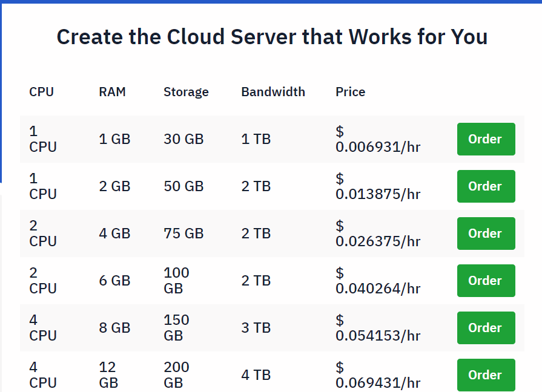Select the 30 GB storage cell
542x392 pixels.
(x=183, y=139)
